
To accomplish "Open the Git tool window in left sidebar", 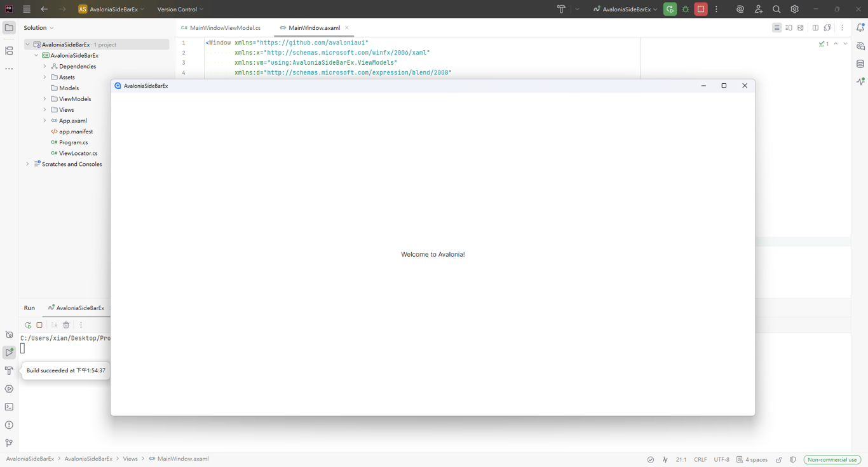I will pos(9,443).
